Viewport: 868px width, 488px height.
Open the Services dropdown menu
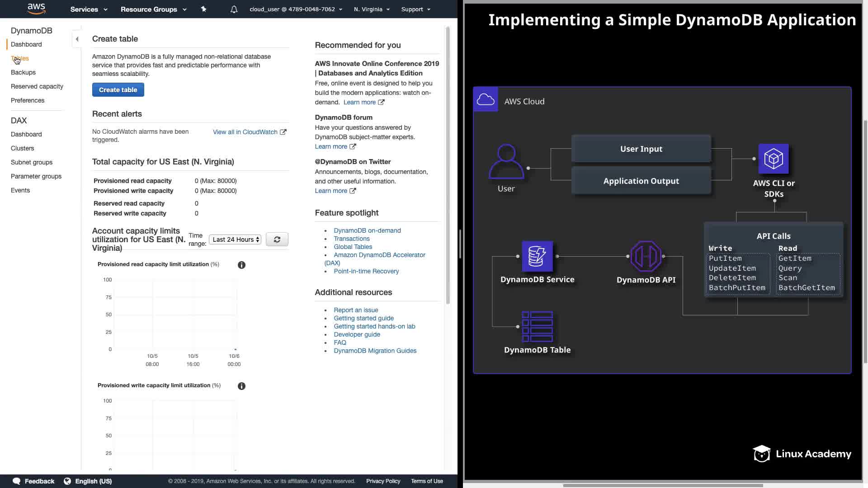click(89, 9)
